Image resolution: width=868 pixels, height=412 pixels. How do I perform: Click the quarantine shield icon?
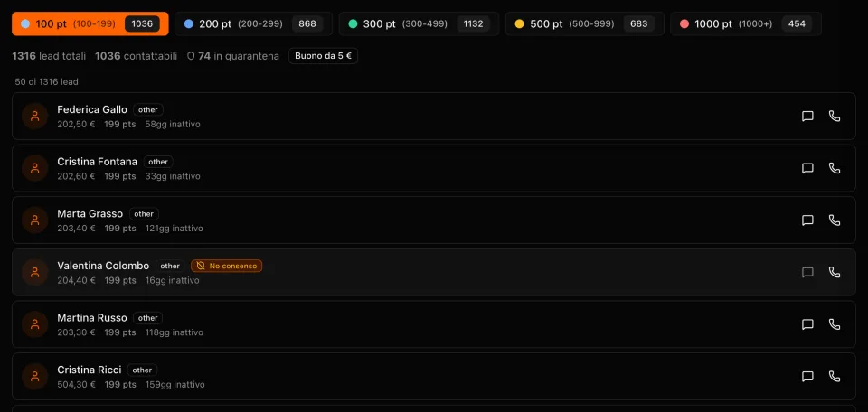(x=191, y=56)
